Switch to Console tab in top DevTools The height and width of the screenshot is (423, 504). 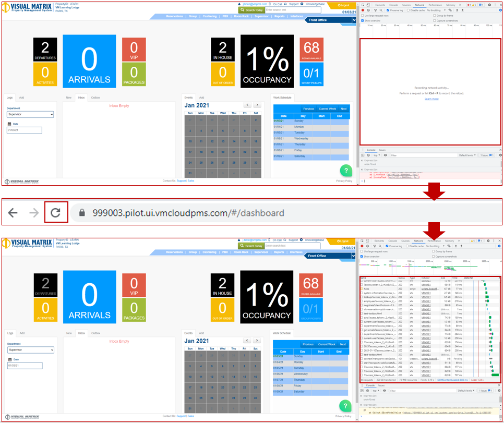pos(393,5)
